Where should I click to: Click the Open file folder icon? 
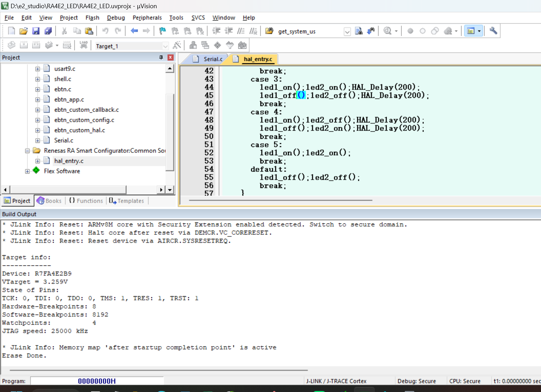point(24,31)
